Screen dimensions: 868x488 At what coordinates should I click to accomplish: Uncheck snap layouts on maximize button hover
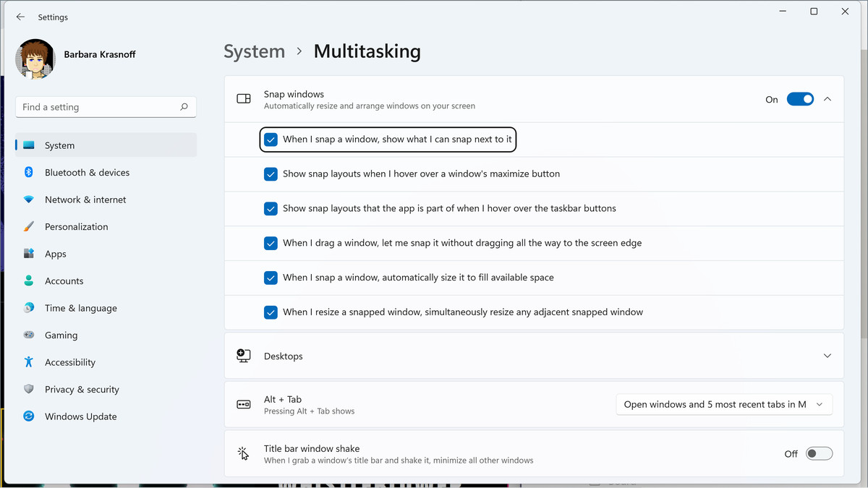[271, 174]
